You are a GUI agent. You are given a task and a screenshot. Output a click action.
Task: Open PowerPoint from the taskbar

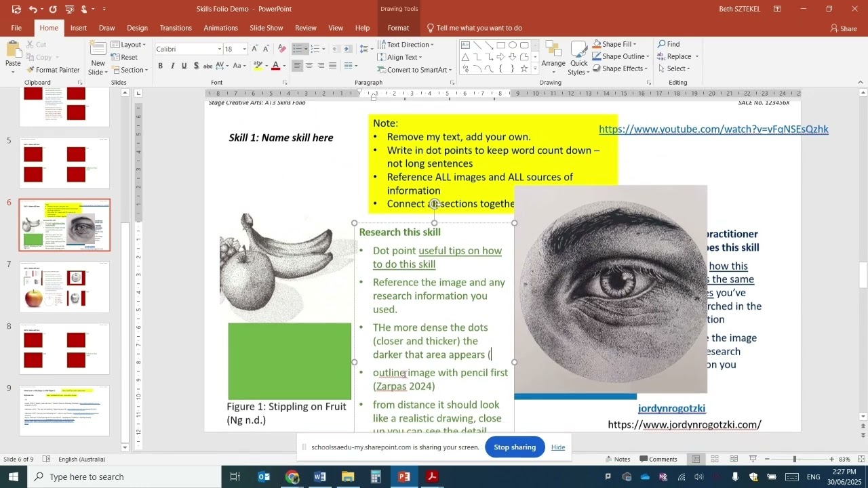coord(404,476)
